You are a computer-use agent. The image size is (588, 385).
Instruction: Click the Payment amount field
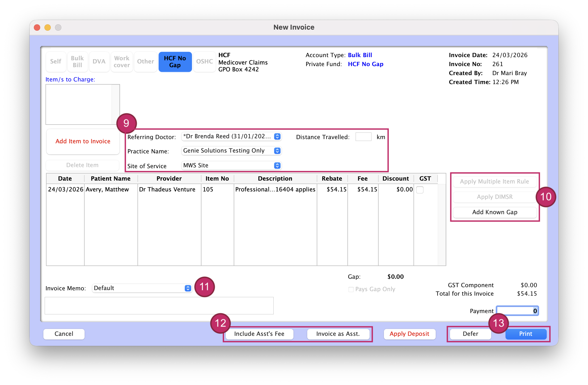tap(517, 311)
